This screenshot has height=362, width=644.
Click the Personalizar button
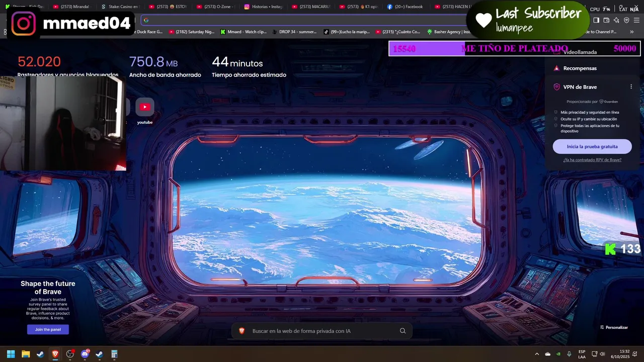coord(614,327)
